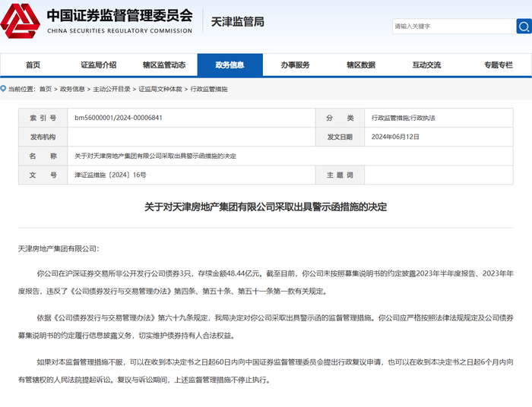
Task: Open the 辖区数据 navigation tab
Action: click(x=361, y=65)
